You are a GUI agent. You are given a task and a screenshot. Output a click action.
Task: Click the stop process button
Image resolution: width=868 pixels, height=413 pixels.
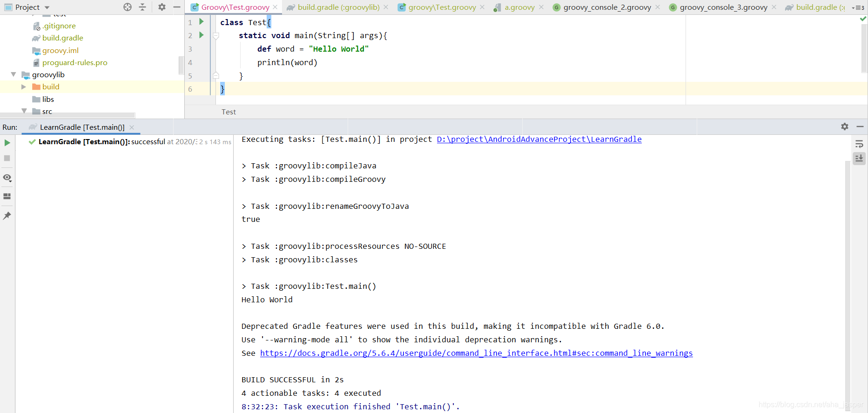7,158
